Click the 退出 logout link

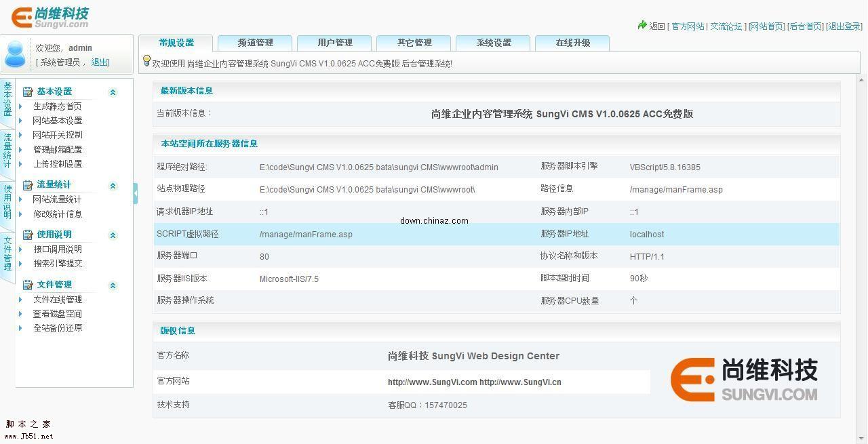(x=100, y=62)
